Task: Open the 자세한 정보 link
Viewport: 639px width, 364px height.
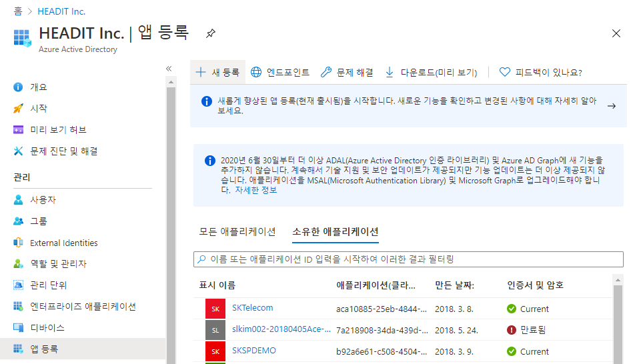Action: point(256,190)
